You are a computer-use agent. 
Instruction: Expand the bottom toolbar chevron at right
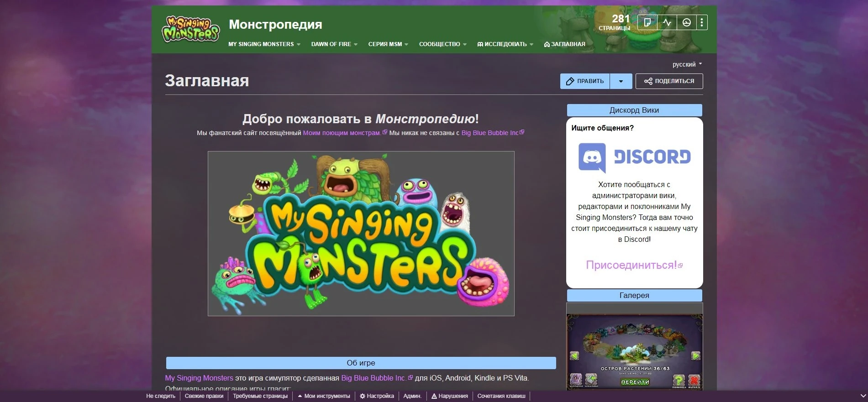tap(863, 396)
